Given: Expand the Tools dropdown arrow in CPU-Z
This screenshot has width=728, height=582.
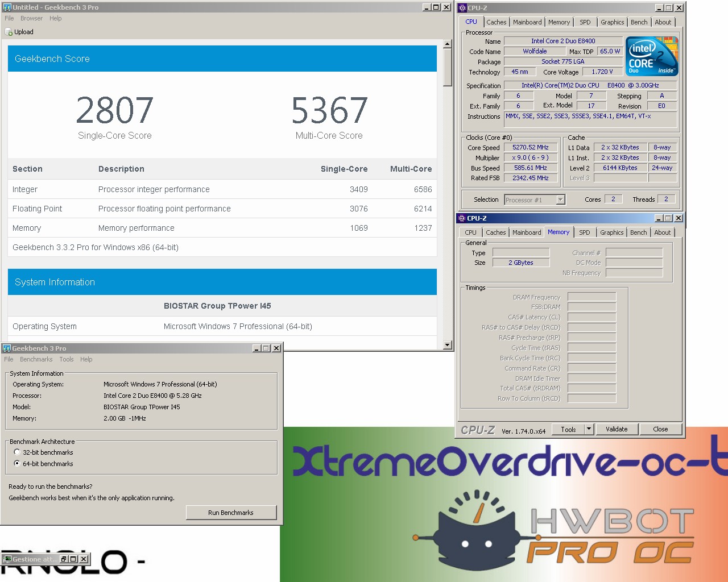Looking at the screenshot, I should [x=589, y=429].
